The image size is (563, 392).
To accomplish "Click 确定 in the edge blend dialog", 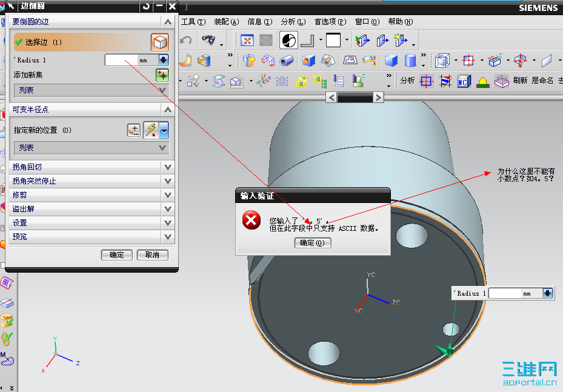I will tap(117, 255).
